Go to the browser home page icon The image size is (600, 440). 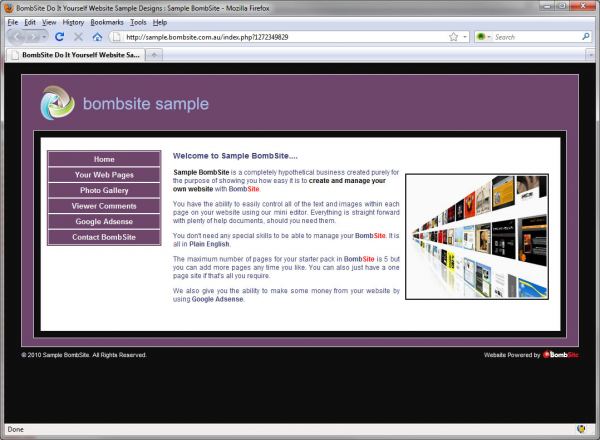[x=97, y=37]
